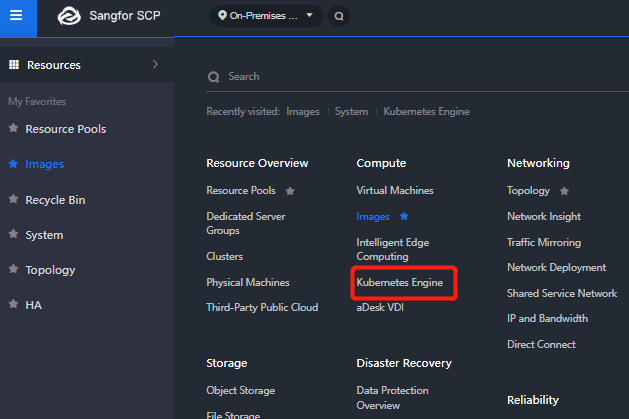Open System from the sidebar
629x419 pixels.
[x=44, y=235]
